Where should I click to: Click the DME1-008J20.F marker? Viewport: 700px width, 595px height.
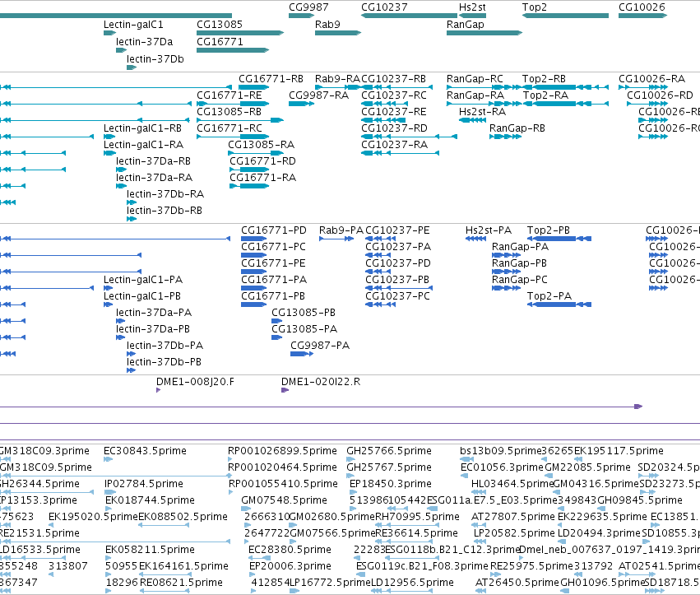159,390
